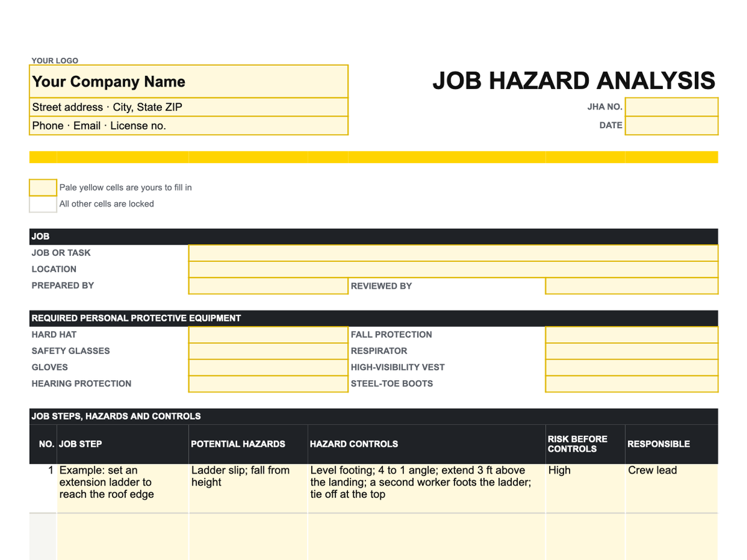The height and width of the screenshot is (560, 747).
Task: Select the row number 1 cell
Action: tap(43, 488)
